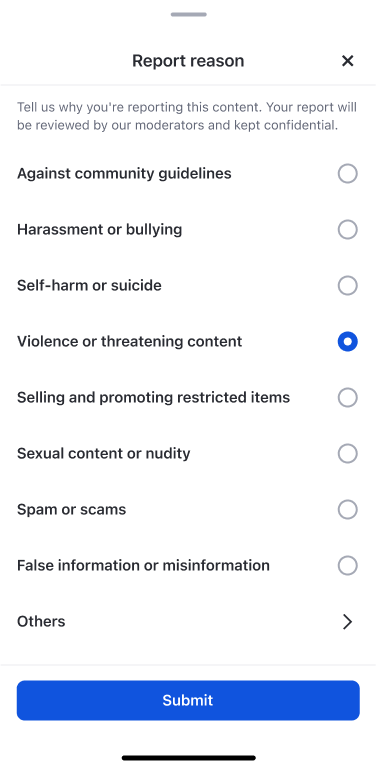This screenshot has height=769, width=376.
Task: Tap the Against community guidelines label
Action: [124, 174]
